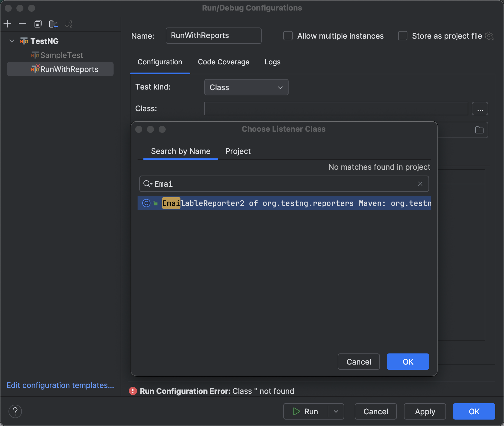The height and width of the screenshot is (426, 504).
Task: Open the Test kind dropdown
Action: 246,87
